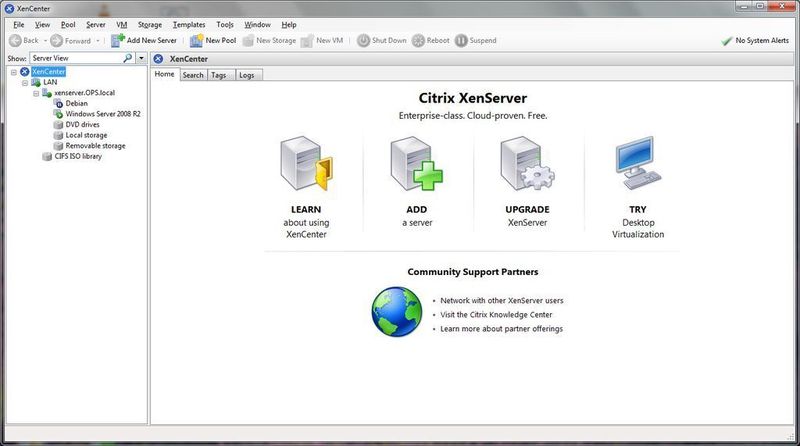The width and height of the screenshot is (800, 446).
Task: Click the Add New Server label
Action: (152, 40)
